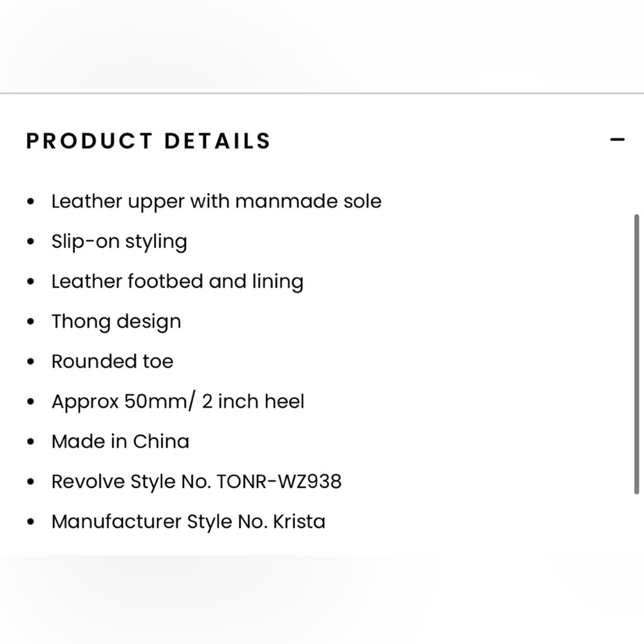The height and width of the screenshot is (644, 644).
Task: Click the bullet dot before 'Leather upper'
Action: click(x=31, y=201)
